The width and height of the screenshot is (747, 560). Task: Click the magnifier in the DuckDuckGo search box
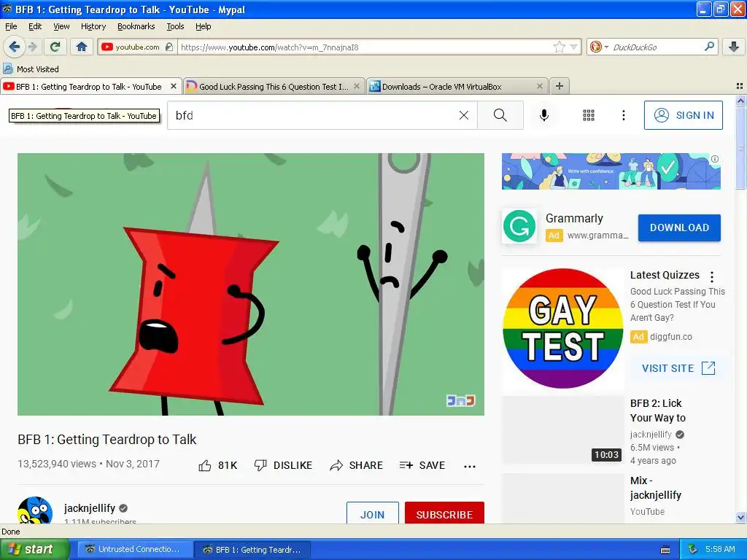click(709, 46)
